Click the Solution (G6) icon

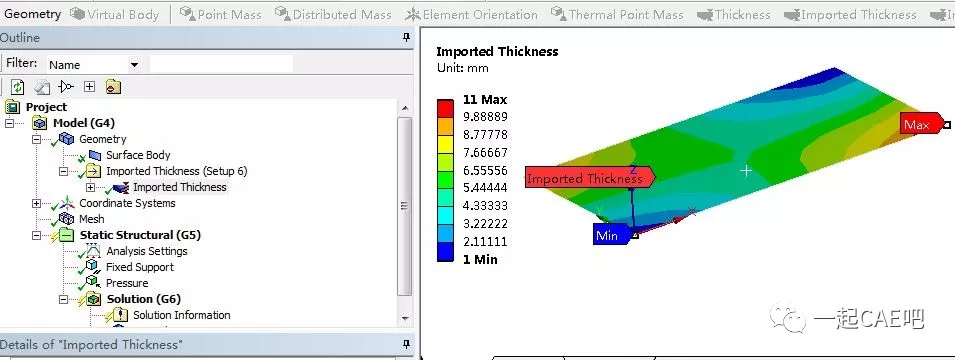tap(93, 299)
